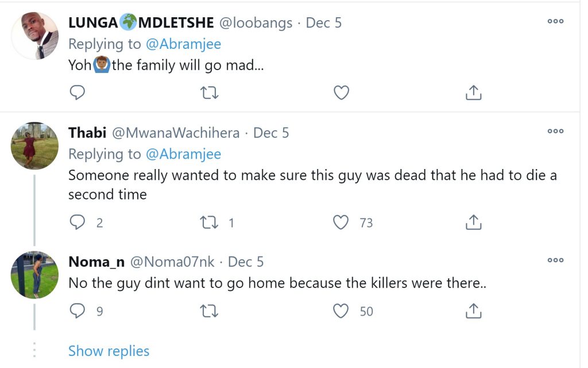Open Noma_n's profile avatar
The image size is (588, 368).
click(34, 275)
